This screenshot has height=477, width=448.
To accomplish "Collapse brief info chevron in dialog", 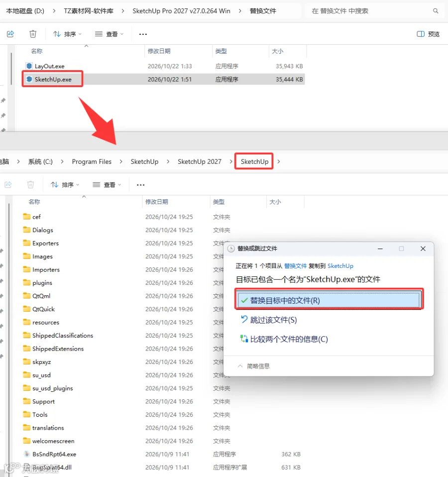I will pos(240,366).
